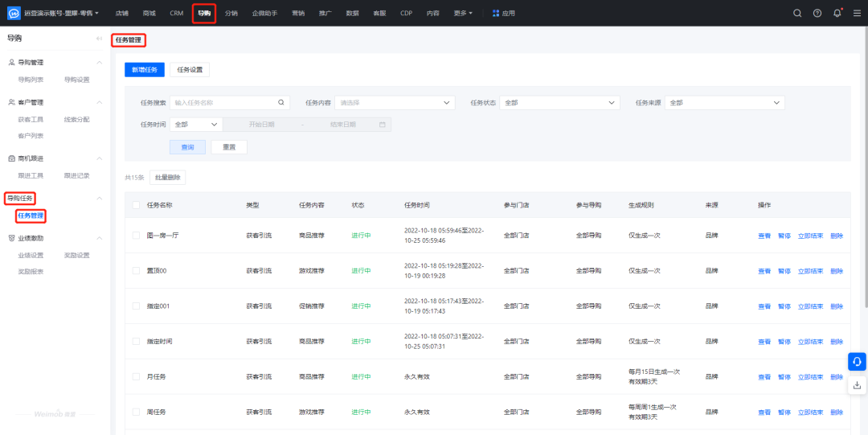The height and width of the screenshot is (435, 868).
Task: Click the 商机跟进 briefcase icon
Action: point(11,158)
